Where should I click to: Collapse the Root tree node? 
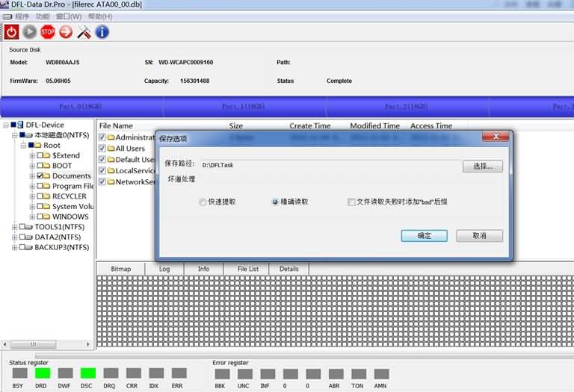[x=24, y=146]
